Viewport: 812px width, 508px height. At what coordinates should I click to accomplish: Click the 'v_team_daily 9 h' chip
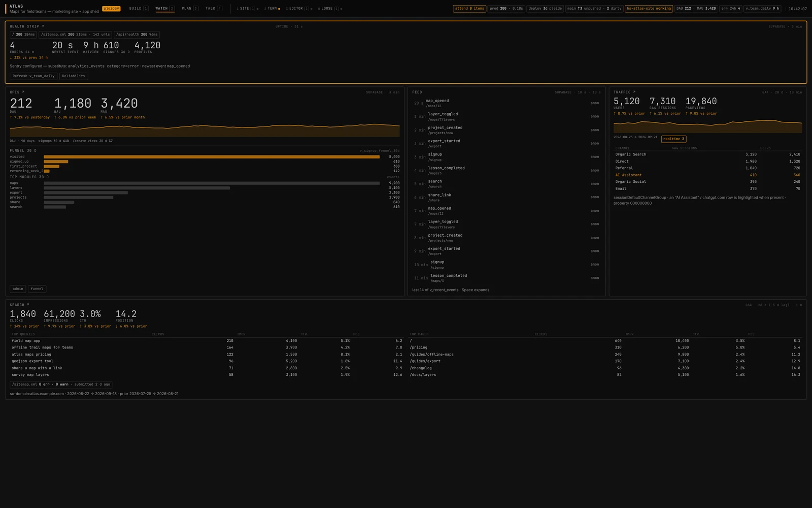[762, 9]
